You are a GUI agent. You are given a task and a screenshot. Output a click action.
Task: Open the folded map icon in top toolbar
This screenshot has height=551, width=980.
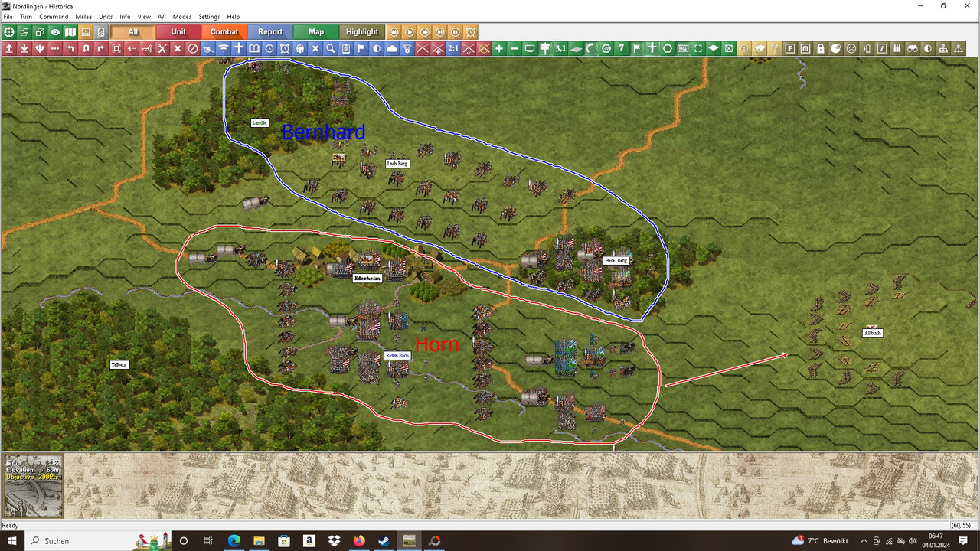[70, 32]
